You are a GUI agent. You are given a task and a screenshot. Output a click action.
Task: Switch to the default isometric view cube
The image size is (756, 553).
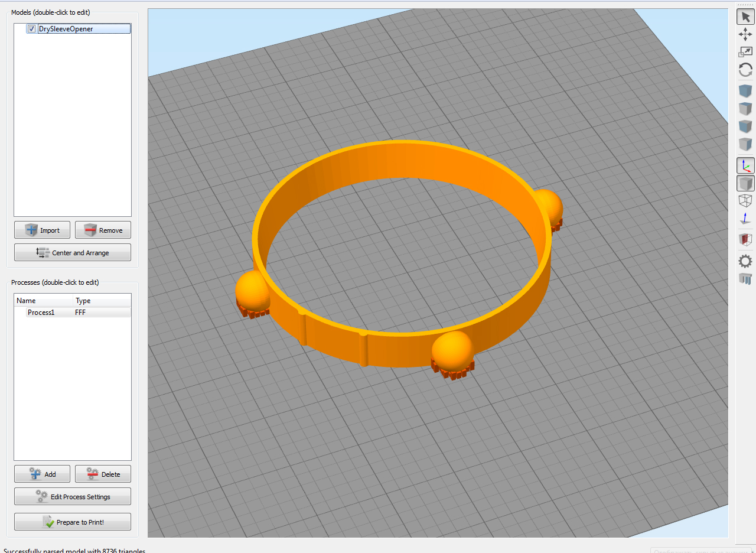tap(745, 91)
